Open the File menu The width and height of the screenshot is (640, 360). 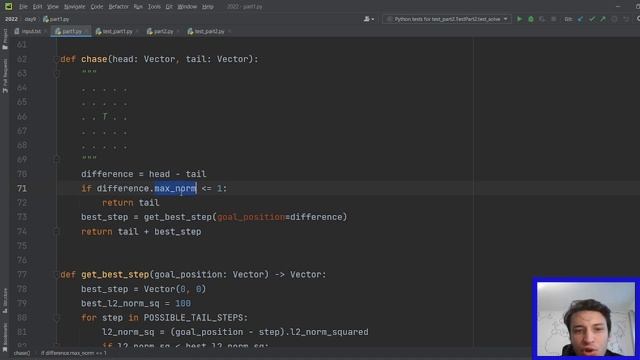pos(23,7)
